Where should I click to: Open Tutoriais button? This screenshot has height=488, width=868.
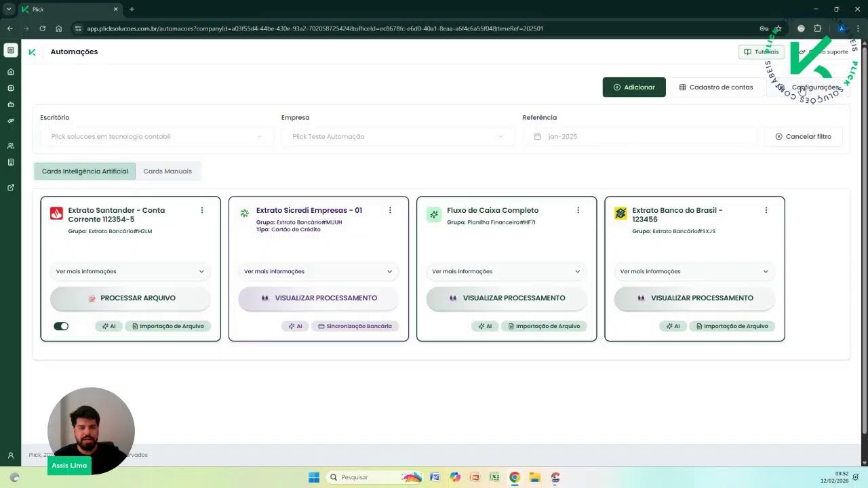[762, 52]
